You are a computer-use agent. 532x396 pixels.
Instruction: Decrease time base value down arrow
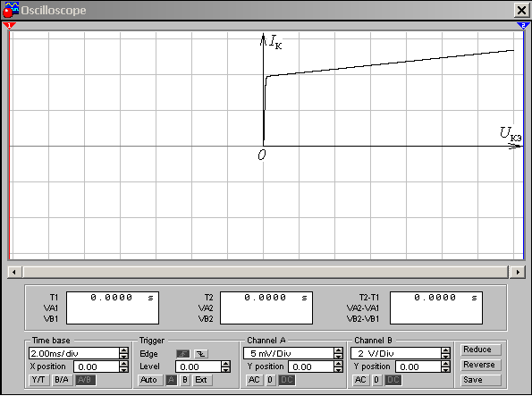coord(124,357)
